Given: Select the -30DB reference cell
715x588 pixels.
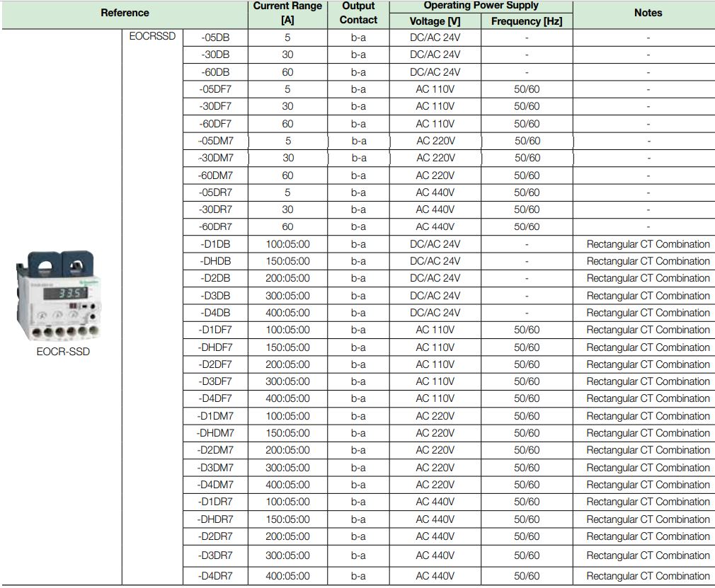Looking at the screenshot, I should click(x=215, y=54).
